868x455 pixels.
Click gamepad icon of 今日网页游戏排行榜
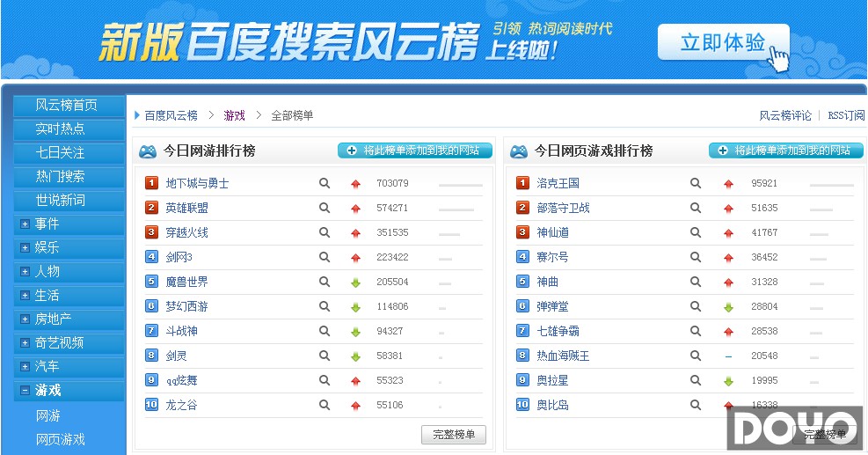[x=518, y=151]
